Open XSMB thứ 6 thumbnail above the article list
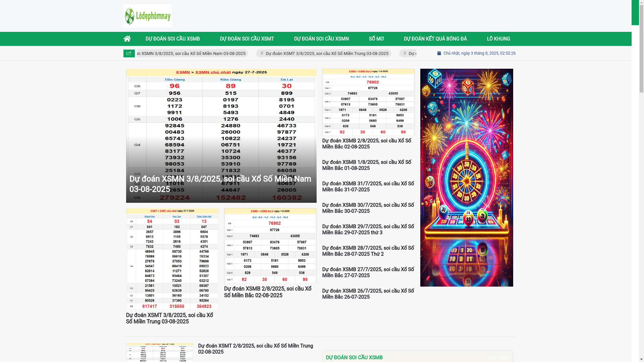Image resolution: width=644 pixels, height=362 pixels. coord(368,102)
